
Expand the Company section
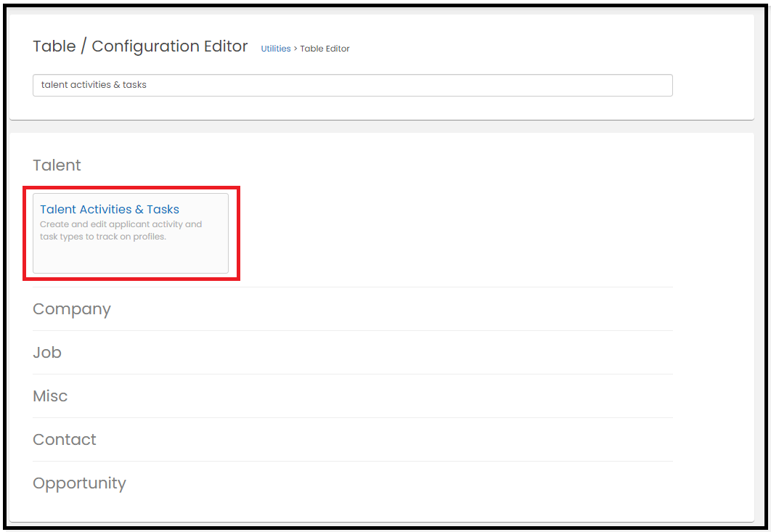(72, 308)
